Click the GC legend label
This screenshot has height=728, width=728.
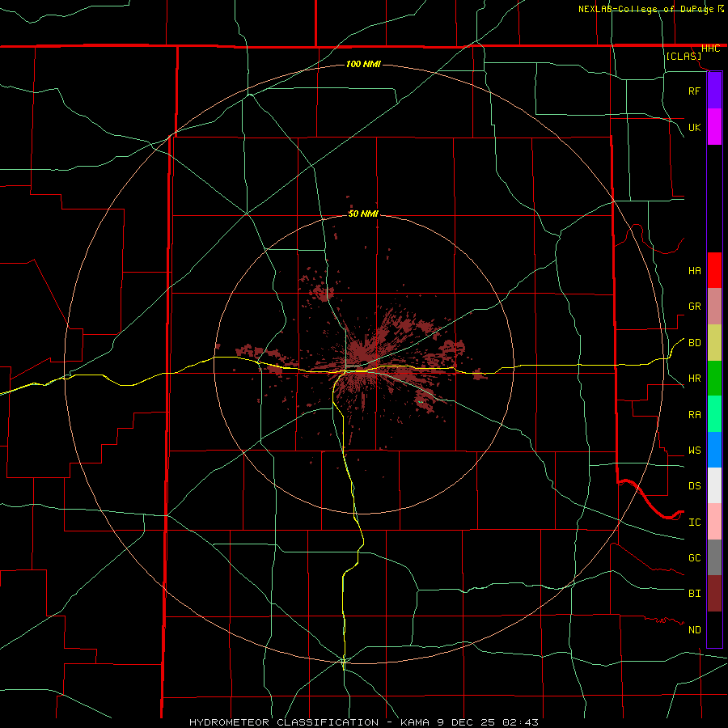tap(694, 558)
